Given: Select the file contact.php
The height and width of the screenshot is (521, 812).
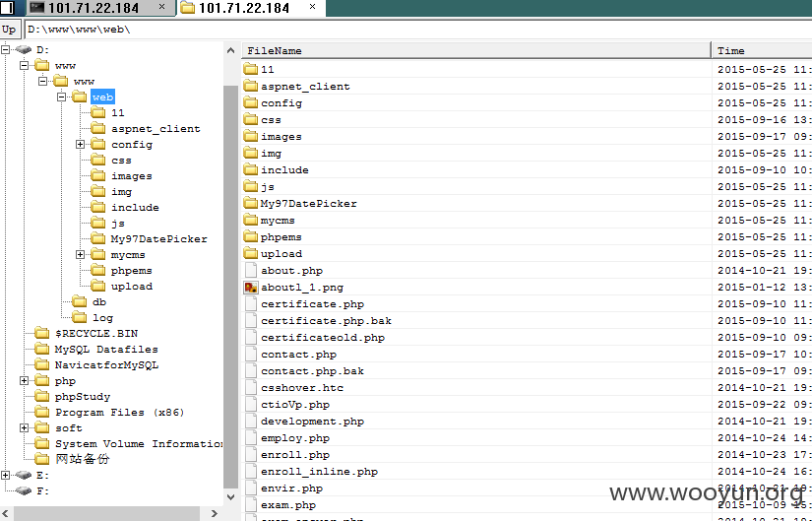Looking at the screenshot, I should tap(299, 355).
